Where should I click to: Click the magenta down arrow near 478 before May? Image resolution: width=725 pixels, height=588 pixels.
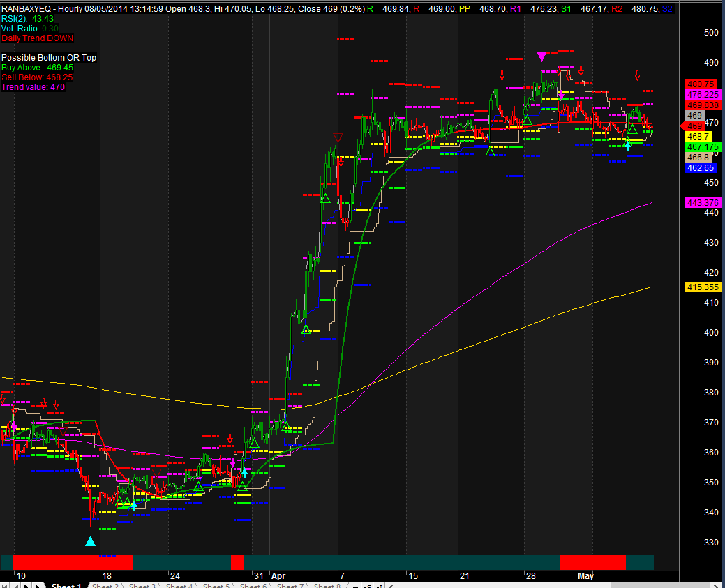coord(561,96)
